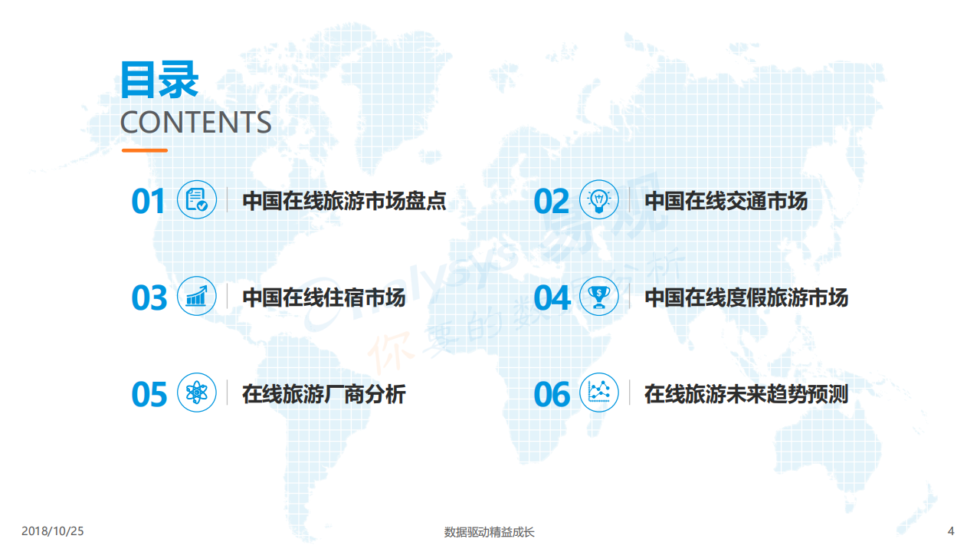Select the CONTENTS subtitle text

click(x=195, y=123)
